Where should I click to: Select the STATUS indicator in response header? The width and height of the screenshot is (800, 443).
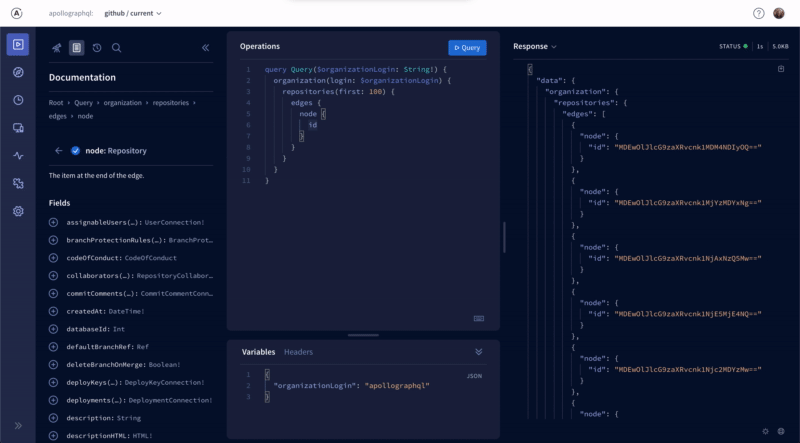733,46
